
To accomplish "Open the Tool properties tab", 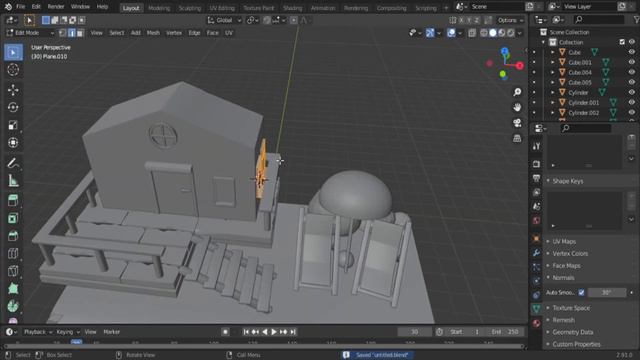I will (x=536, y=146).
